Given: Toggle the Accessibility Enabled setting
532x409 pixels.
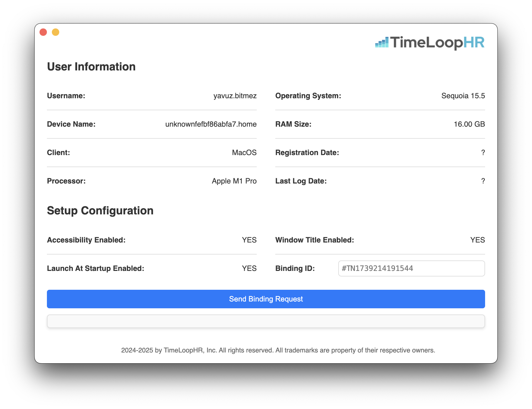Looking at the screenshot, I should point(249,240).
